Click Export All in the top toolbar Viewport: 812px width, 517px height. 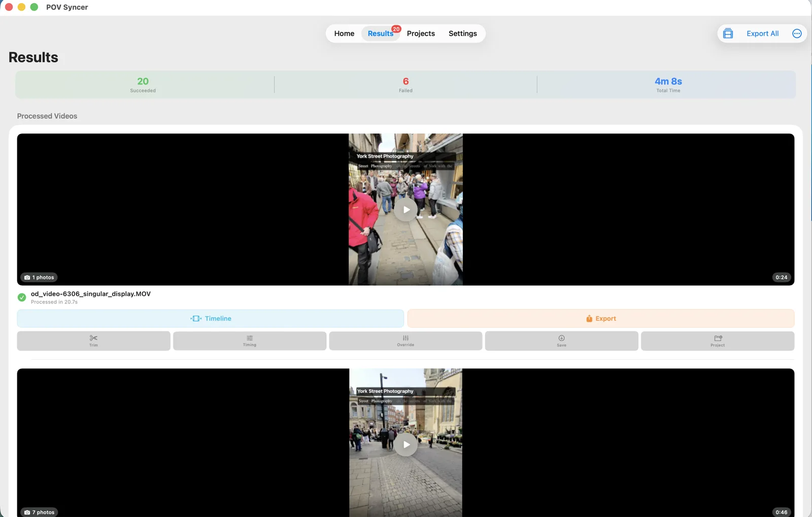click(x=762, y=33)
